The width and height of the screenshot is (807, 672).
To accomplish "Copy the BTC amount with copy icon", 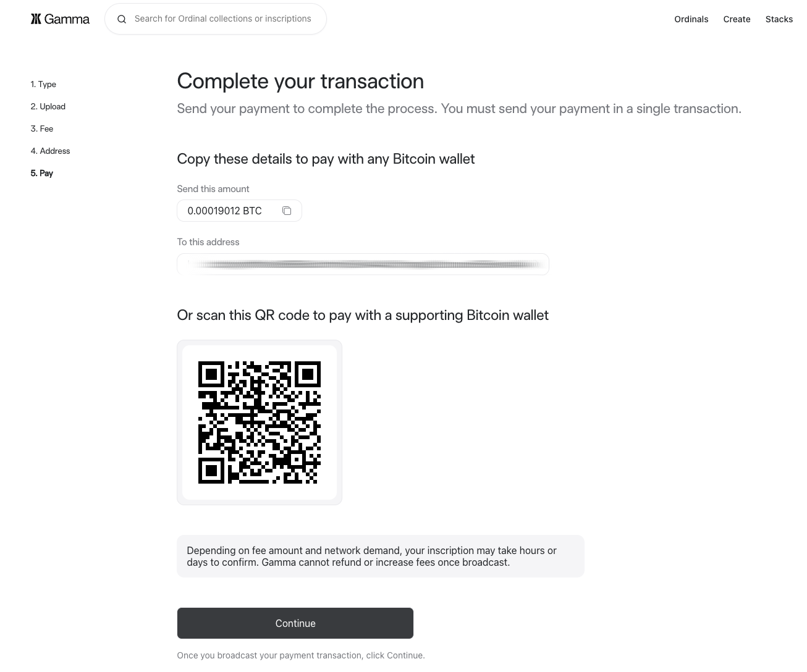I will tap(287, 211).
